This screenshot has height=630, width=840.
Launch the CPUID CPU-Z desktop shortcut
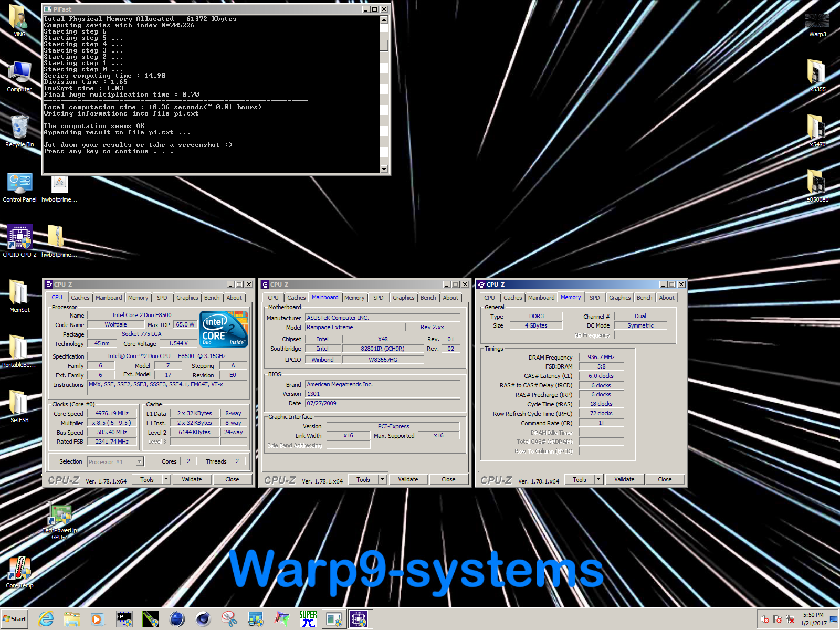point(19,241)
